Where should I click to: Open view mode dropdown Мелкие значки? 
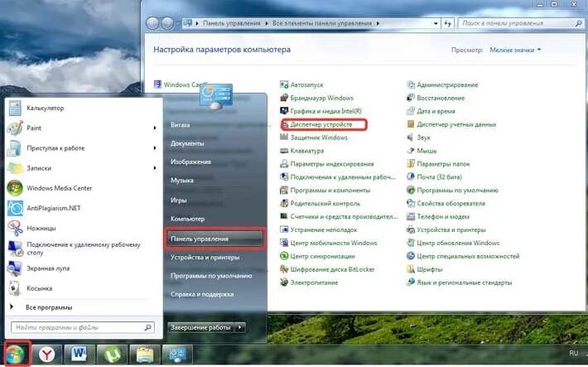516,50
